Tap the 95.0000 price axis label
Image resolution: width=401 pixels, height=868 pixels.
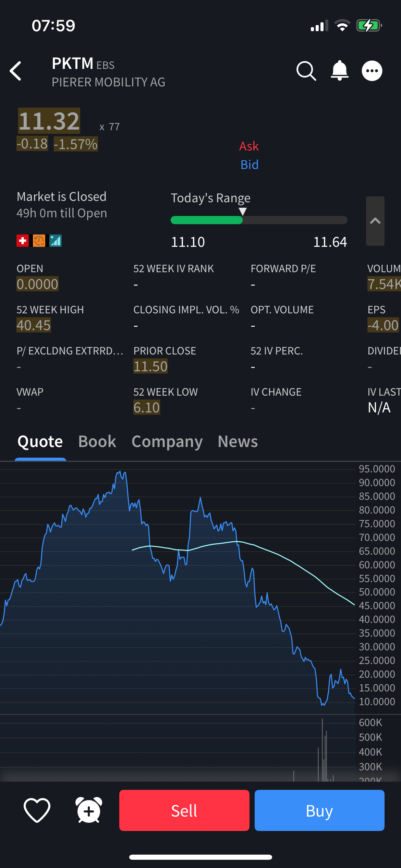pyautogui.click(x=377, y=469)
